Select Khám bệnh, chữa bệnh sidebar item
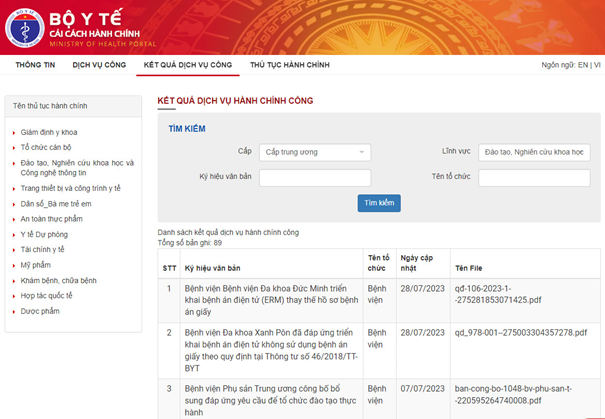The height and width of the screenshot is (419, 605). click(59, 281)
